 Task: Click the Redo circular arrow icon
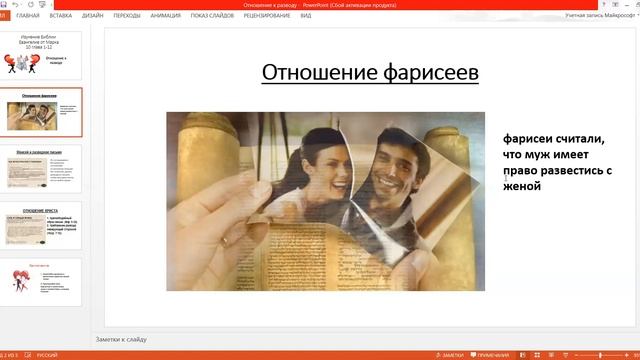[x=31, y=4]
